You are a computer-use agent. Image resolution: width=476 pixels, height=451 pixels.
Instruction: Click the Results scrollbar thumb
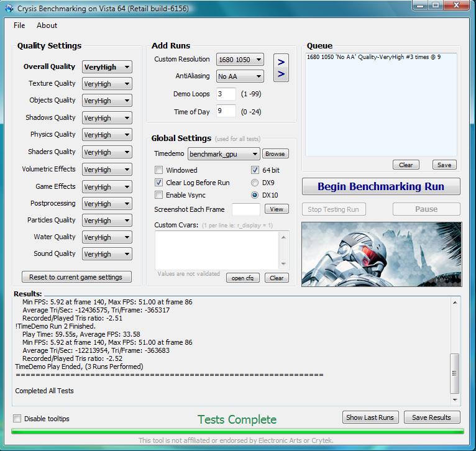454,373
